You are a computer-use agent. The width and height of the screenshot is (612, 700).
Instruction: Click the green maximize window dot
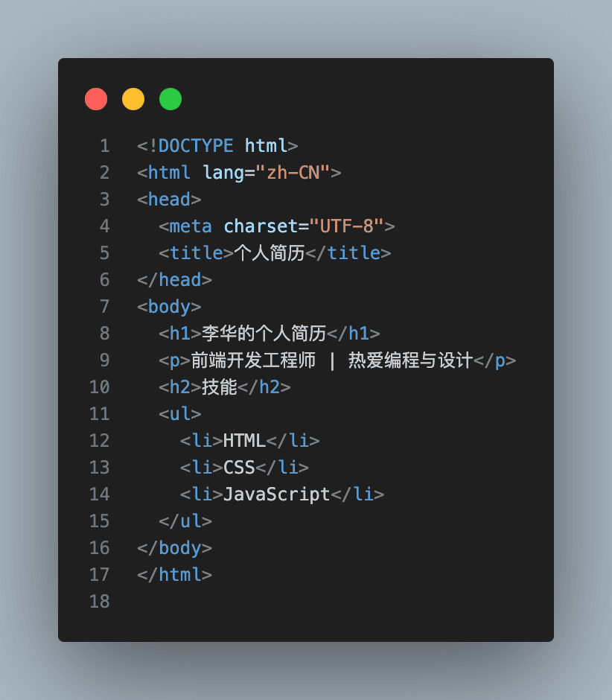tap(170, 99)
